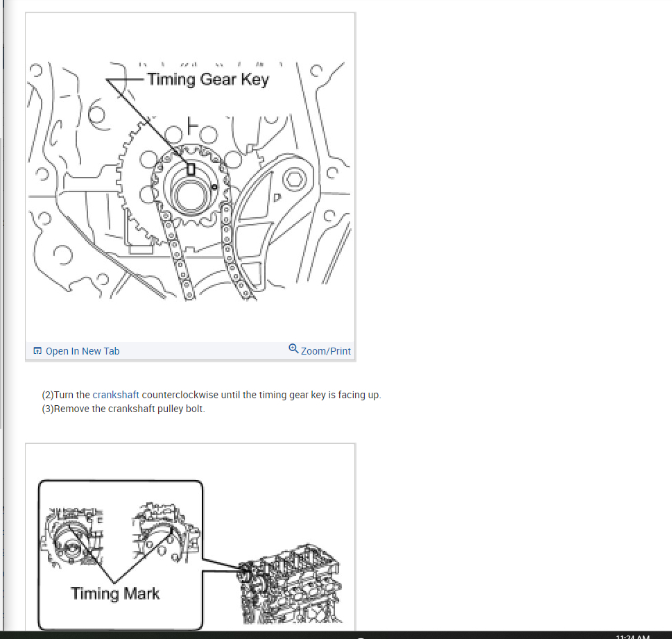The width and height of the screenshot is (672, 639).
Task: Click the Timing Gear Key label text
Action: pyautogui.click(x=208, y=79)
